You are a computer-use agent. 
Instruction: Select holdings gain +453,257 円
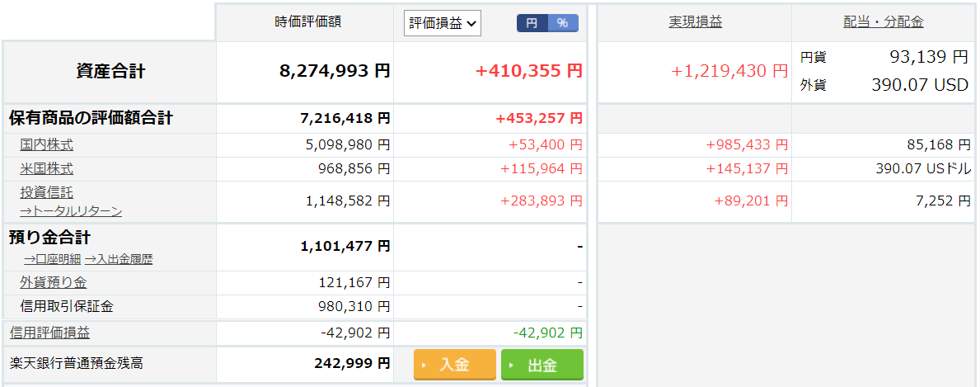[539, 118]
